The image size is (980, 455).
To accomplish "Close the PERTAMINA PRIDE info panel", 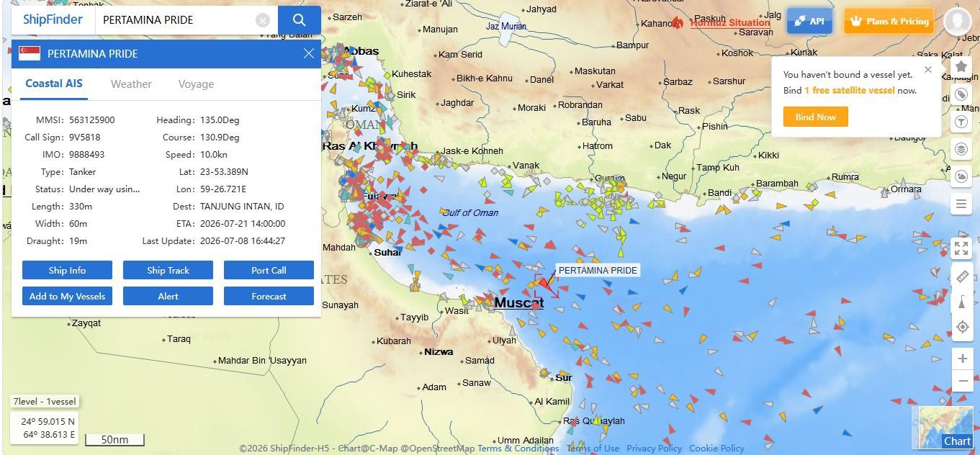I will (309, 53).
